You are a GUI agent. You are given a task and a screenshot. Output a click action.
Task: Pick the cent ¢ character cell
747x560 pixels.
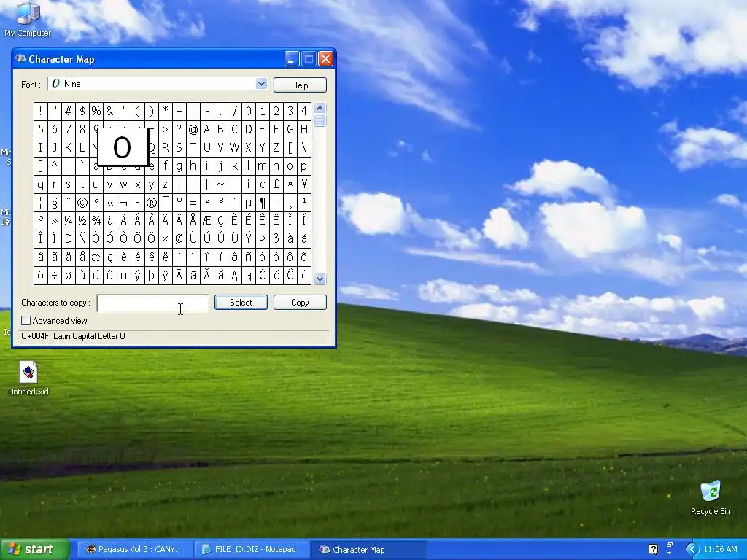[x=262, y=184]
